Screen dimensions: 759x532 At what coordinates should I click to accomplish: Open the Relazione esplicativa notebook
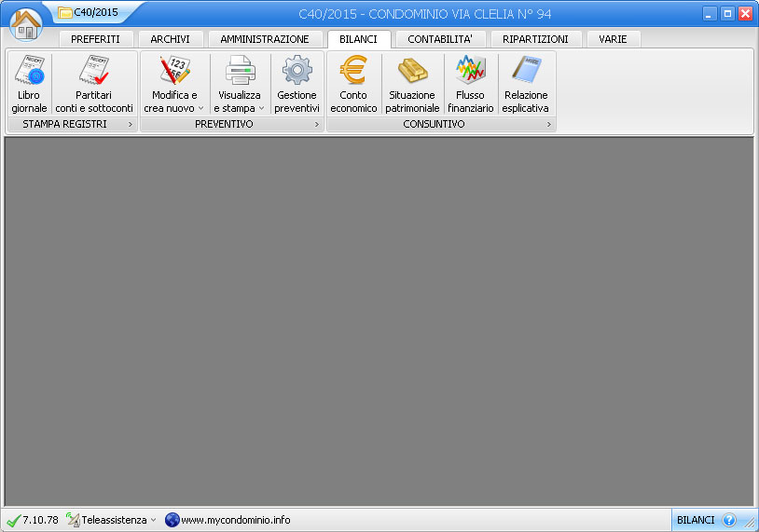525,84
